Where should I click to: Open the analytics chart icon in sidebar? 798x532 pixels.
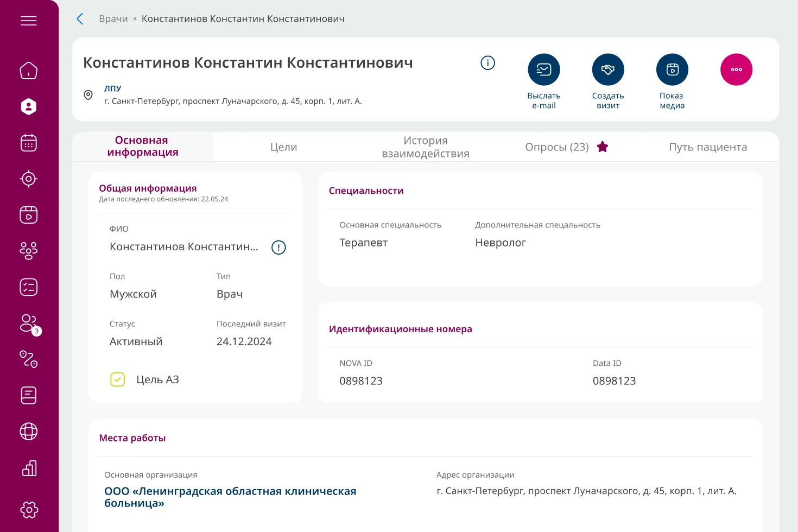28,468
